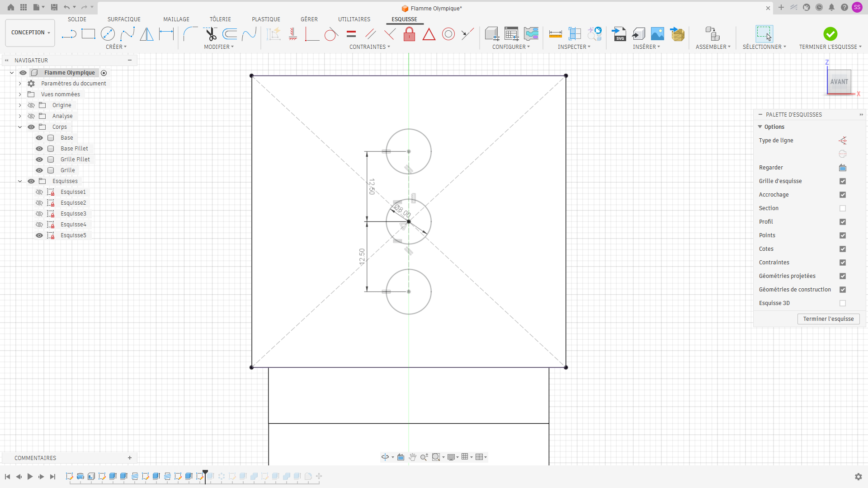Select Esquisse5 in the browser tree
Image resolution: width=868 pixels, height=488 pixels.
pos(73,235)
